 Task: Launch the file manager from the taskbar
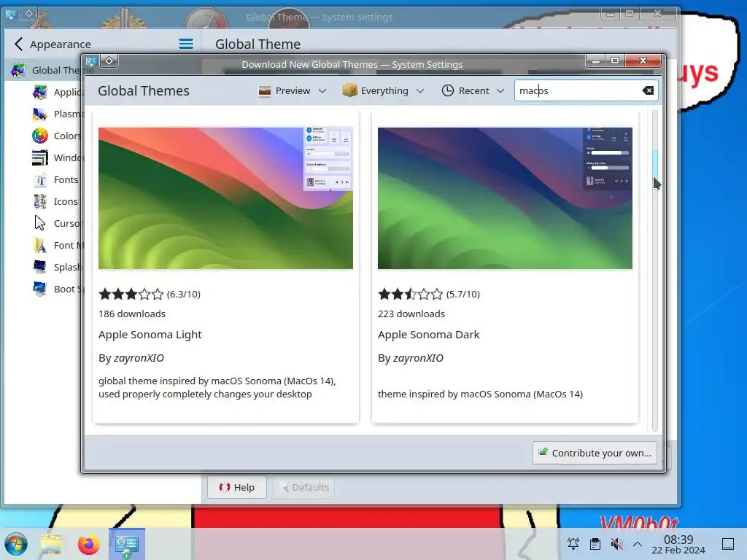pyautogui.click(x=51, y=544)
